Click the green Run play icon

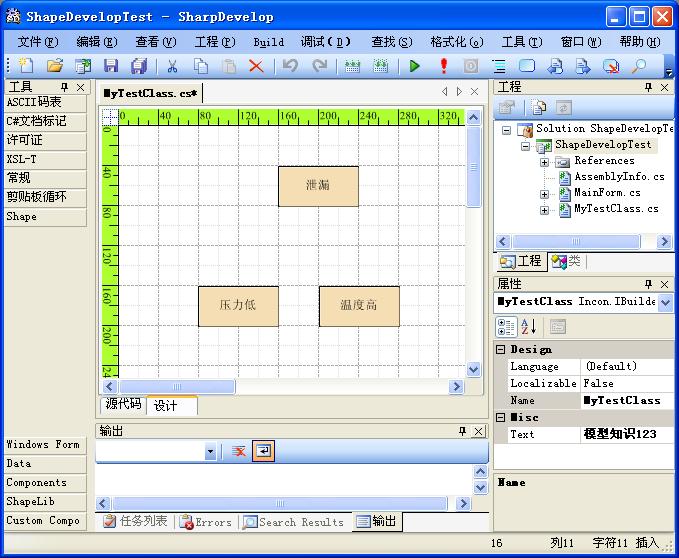point(414,66)
